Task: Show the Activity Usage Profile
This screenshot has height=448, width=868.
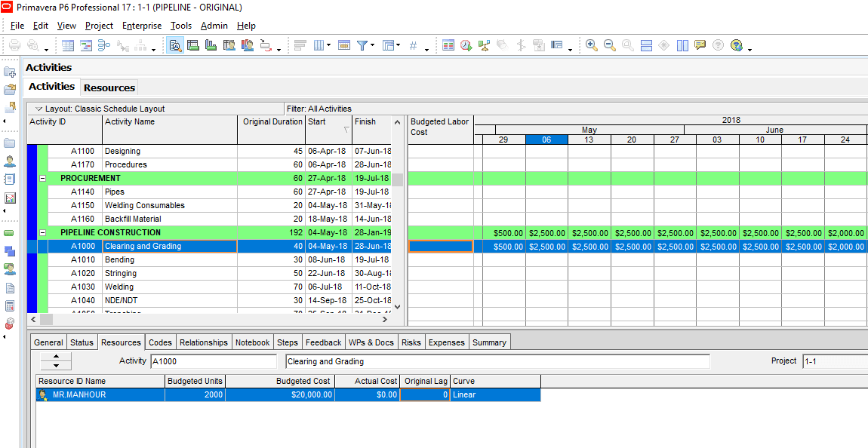Action: click(x=211, y=45)
